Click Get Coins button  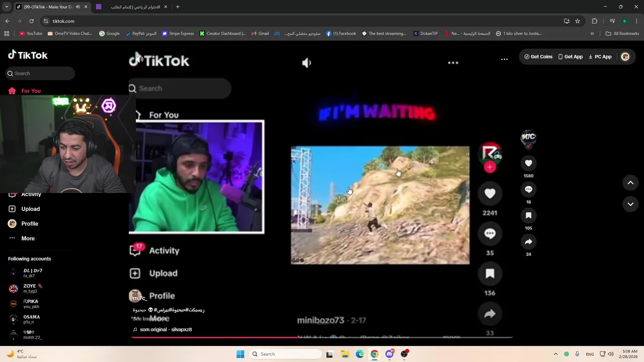point(538,57)
